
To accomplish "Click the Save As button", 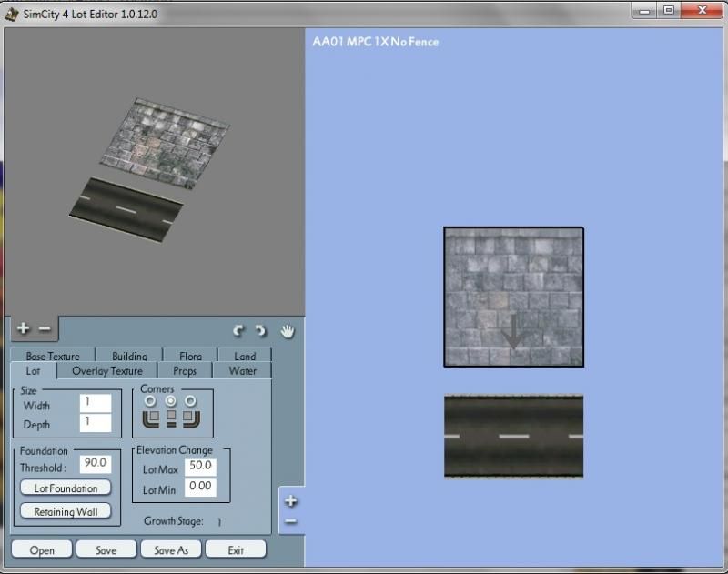I will click(x=171, y=549).
